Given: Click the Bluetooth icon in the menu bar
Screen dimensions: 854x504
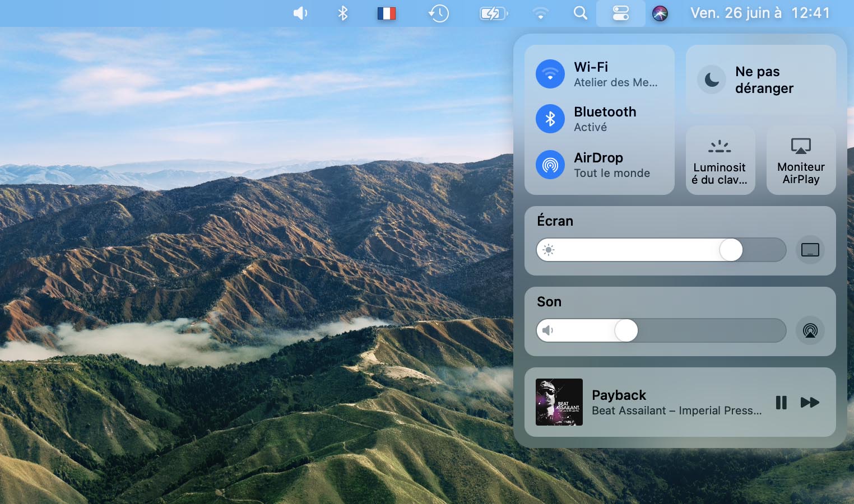Looking at the screenshot, I should pos(343,13).
